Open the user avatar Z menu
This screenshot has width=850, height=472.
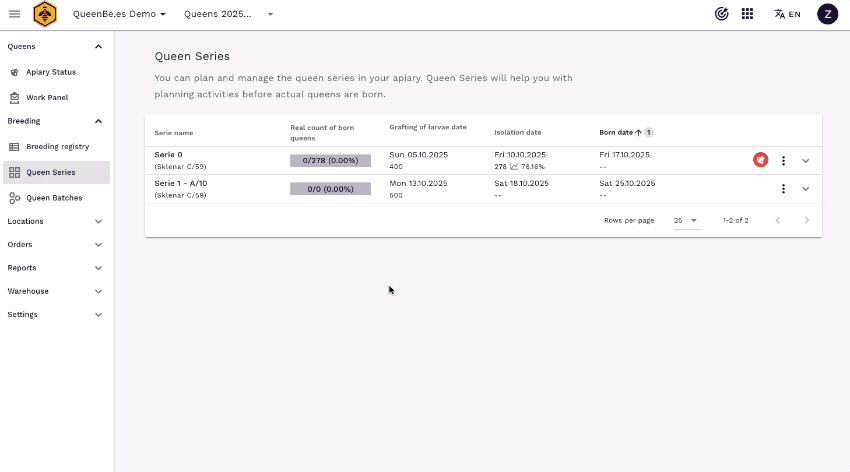pyautogui.click(x=827, y=14)
